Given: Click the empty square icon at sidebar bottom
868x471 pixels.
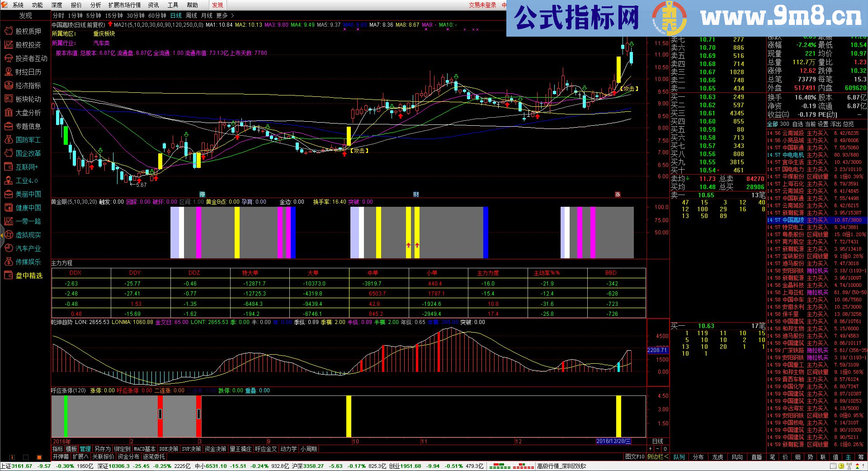Looking at the screenshot, I should [26, 457].
